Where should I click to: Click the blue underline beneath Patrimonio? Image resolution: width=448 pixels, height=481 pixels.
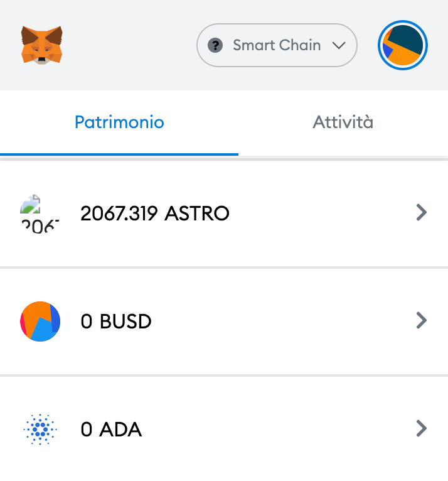[119, 154]
